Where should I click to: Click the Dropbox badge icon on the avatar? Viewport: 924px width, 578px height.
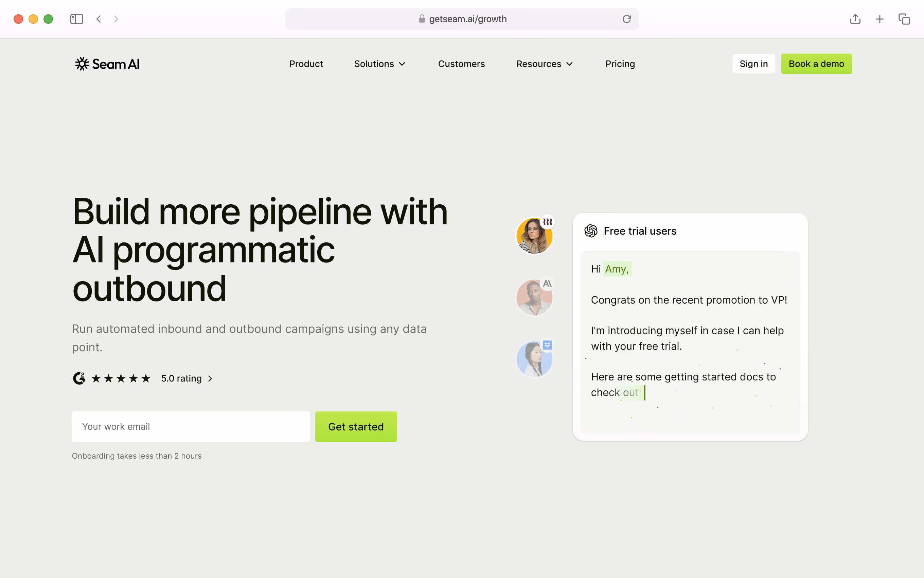(547, 345)
